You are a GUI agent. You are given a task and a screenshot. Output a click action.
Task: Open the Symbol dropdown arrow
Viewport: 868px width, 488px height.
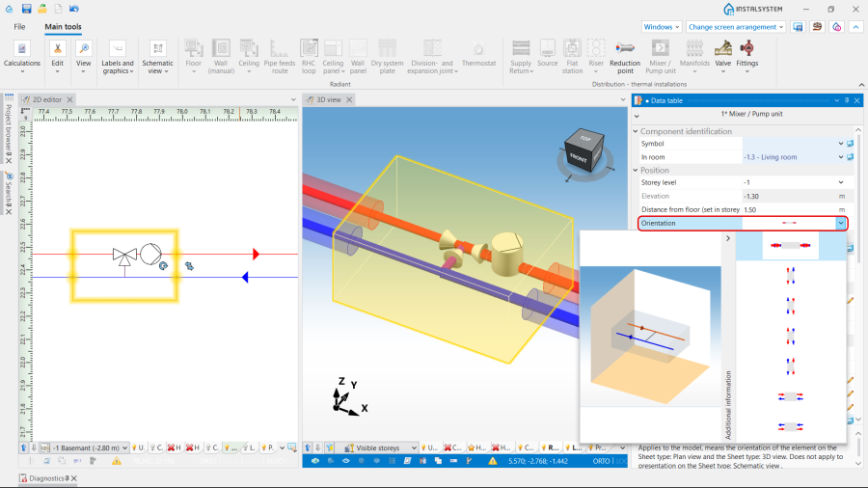841,144
